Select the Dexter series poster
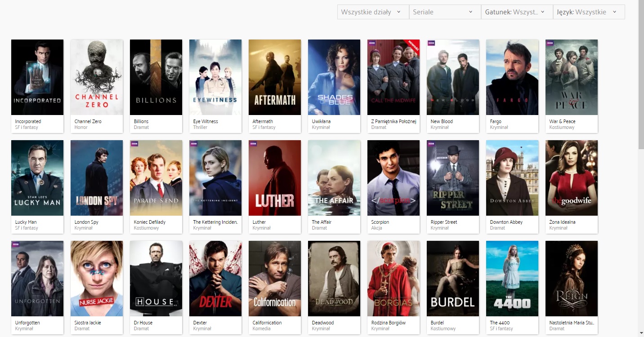 coord(215,279)
